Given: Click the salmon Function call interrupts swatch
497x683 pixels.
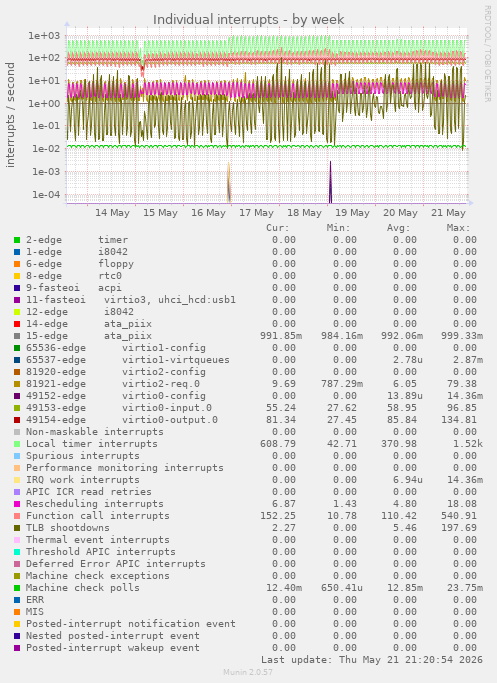Looking at the screenshot, I should [x=17, y=516].
